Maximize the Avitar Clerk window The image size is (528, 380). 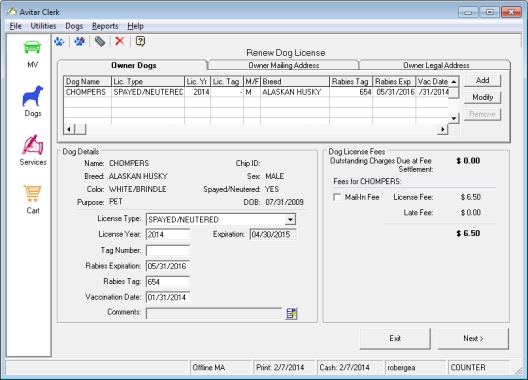tap(489, 12)
